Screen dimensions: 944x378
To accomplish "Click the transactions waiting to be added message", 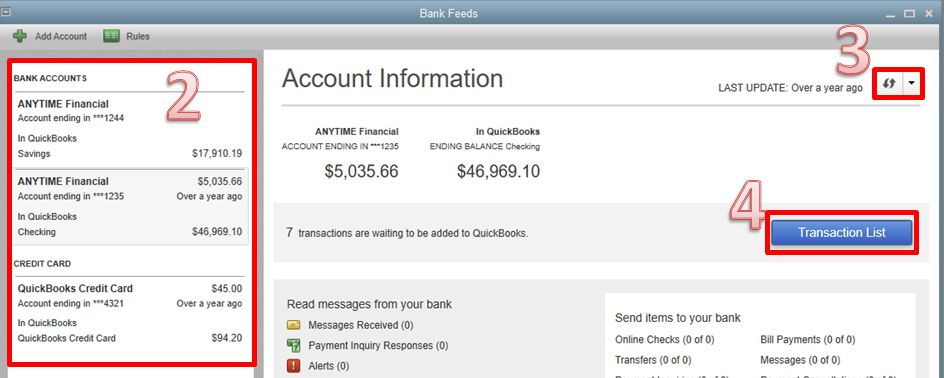I will [406, 233].
